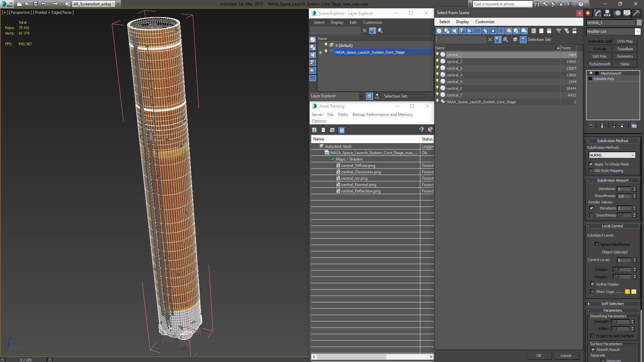Image resolution: width=644 pixels, height=362 pixels.
Task: Open Asset Tracking help icon
Action: (421, 130)
